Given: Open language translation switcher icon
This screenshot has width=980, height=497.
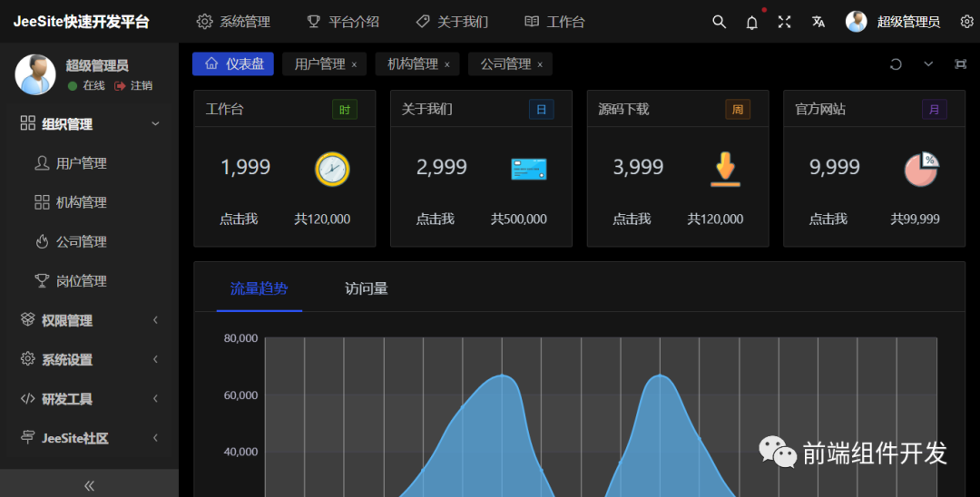Looking at the screenshot, I should click(818, 22).
